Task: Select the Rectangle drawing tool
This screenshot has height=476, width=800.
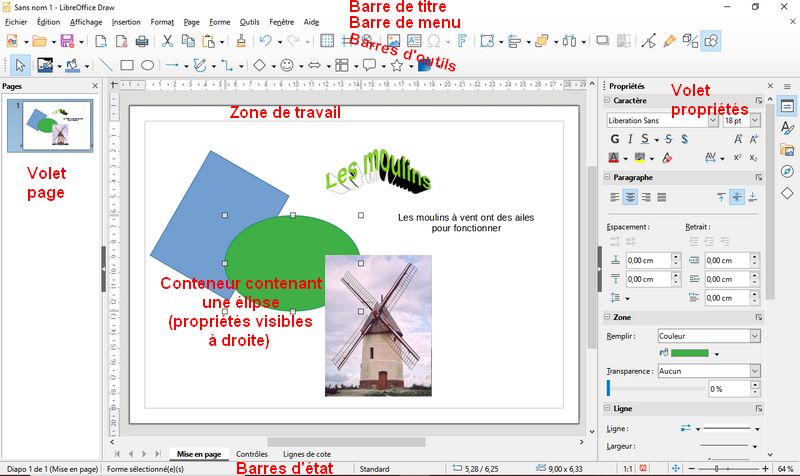Action: (127, 65)
